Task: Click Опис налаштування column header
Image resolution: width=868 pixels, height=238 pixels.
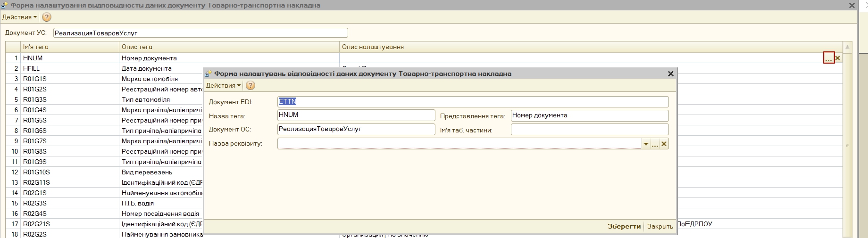Action: [x=591, y=47]
